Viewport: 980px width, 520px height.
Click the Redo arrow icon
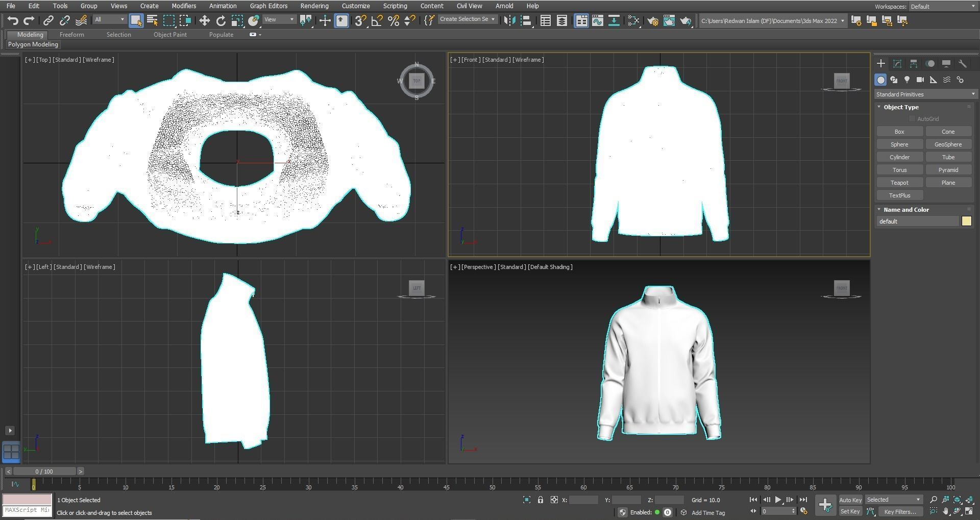29,20
